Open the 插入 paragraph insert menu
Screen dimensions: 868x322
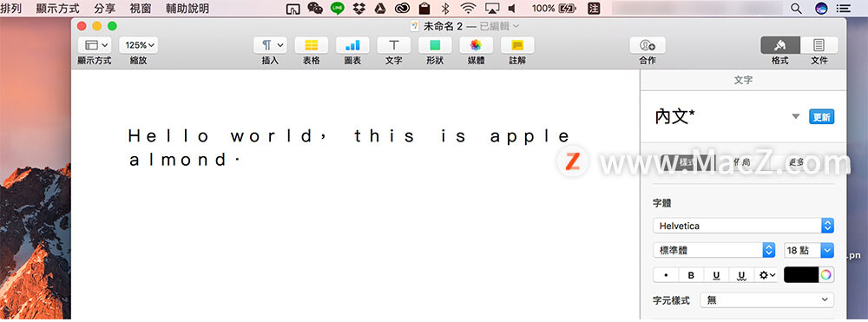[x=270, y=45]
